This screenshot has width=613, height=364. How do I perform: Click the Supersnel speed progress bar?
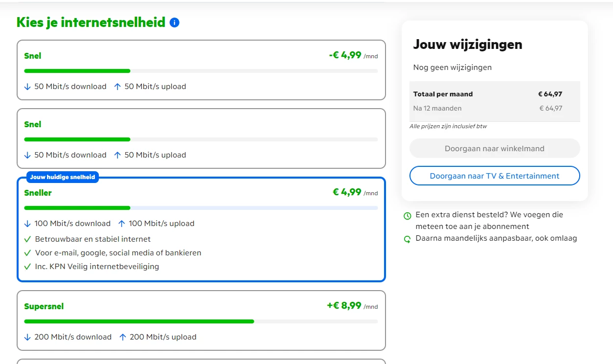(201, 321)
